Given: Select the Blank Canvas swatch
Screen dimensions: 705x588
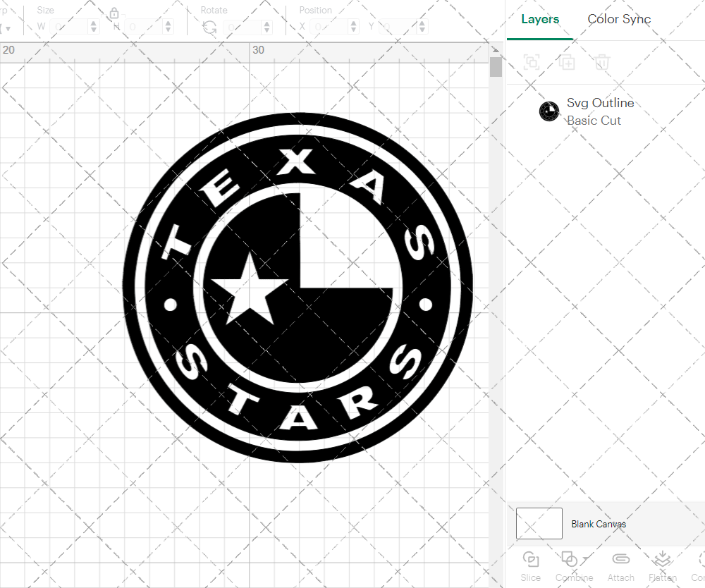Looking at the screenshot, I should [x=539, y=523].
